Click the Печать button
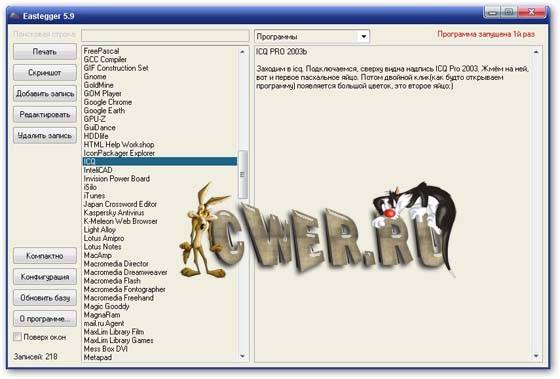Image resolution: width=560 pixels, height=379 pixels. tap(45, 52)
